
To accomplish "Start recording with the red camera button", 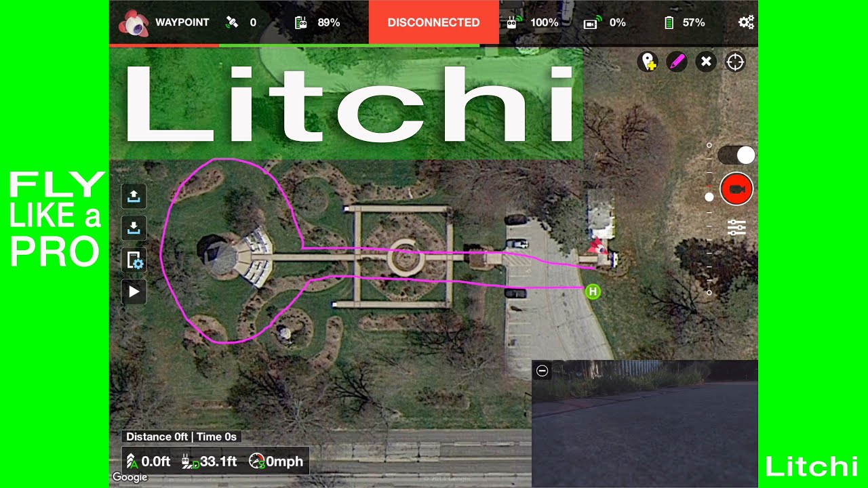I will click(736, 189).
